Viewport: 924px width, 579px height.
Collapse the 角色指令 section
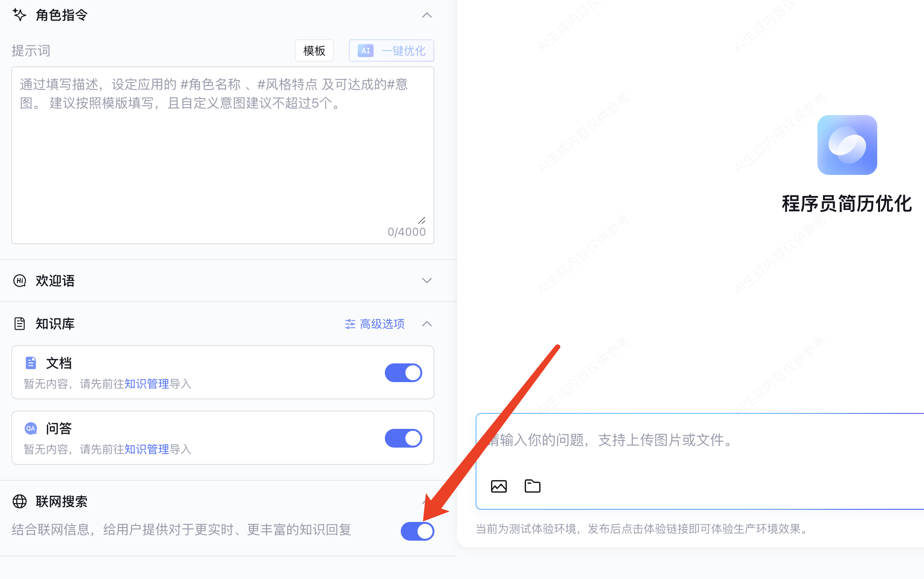click(x=426, y=15)
